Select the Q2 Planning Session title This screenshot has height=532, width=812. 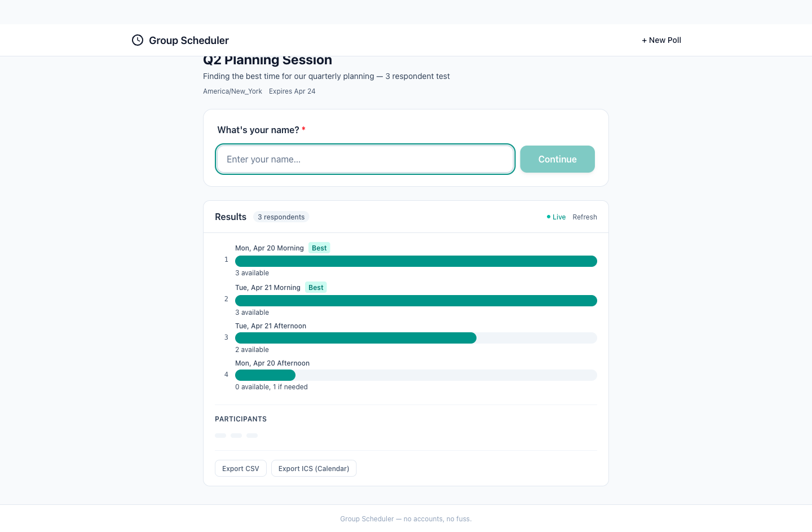coord(268,60)
